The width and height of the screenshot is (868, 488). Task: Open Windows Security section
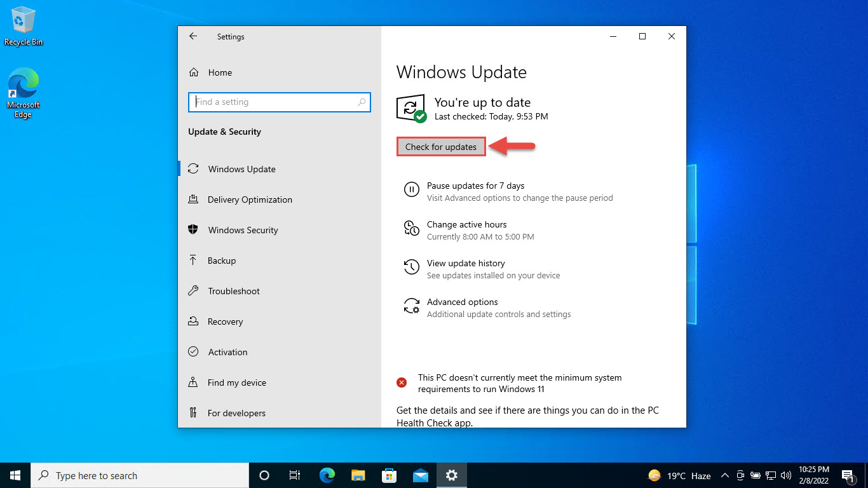(x=242, y=230)
